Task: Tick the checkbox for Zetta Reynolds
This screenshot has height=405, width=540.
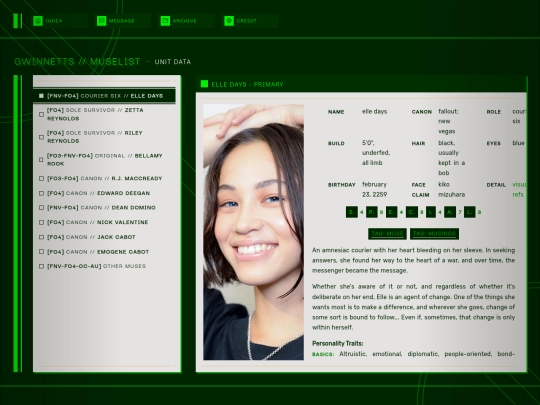Action: (x=41, y=114)
